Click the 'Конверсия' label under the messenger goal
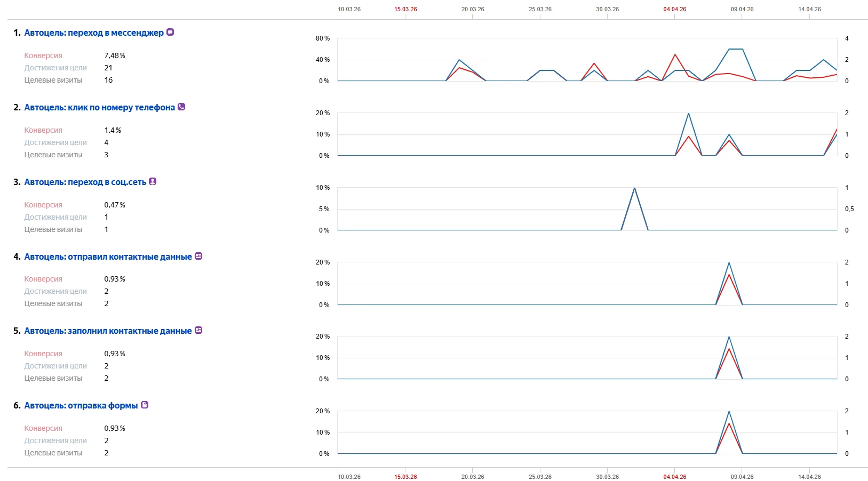The width and height of the screenshot is (868, 481). point(43,55)
